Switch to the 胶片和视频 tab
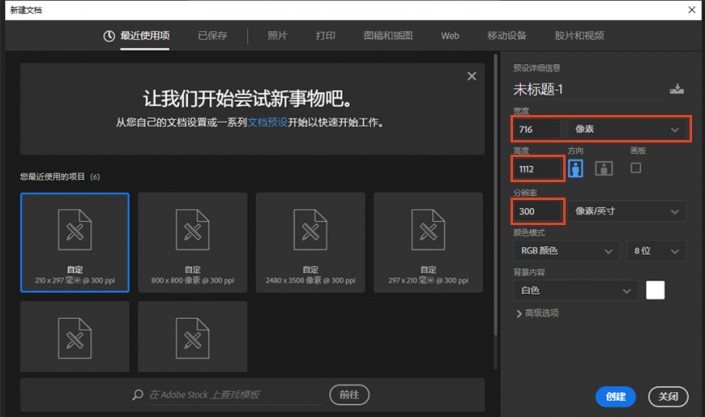 [579, 36]
